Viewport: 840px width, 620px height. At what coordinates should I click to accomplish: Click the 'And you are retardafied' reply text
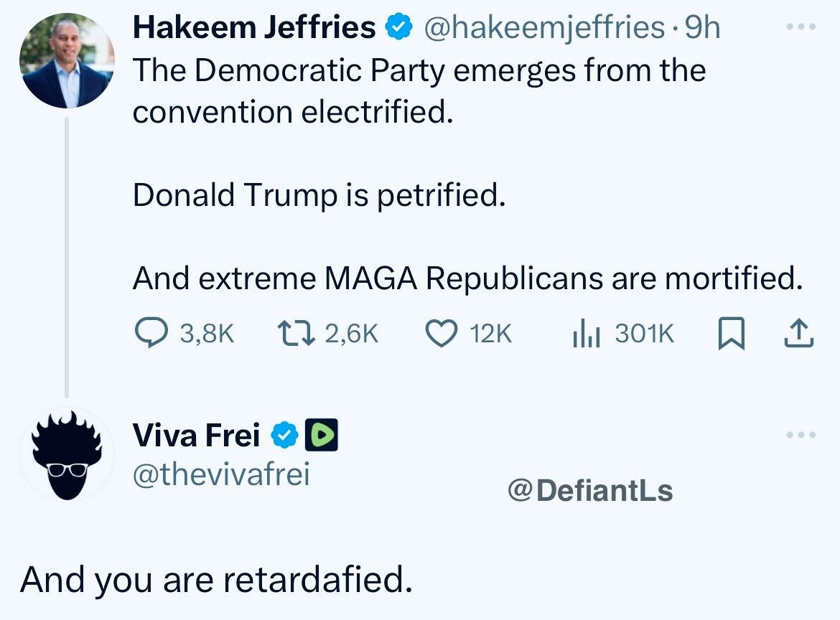(x=217, y=580)
